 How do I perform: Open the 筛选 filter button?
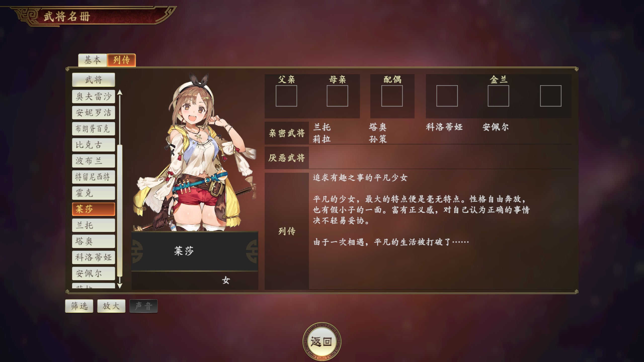79,306
